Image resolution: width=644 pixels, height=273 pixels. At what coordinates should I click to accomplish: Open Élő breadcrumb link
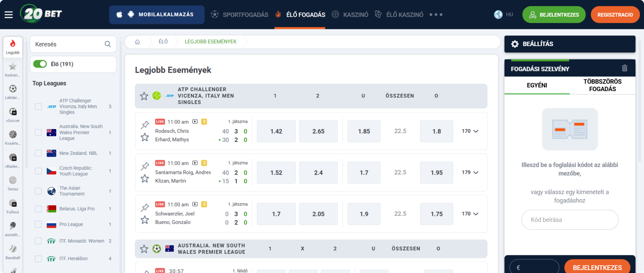[x=163, y=42]
